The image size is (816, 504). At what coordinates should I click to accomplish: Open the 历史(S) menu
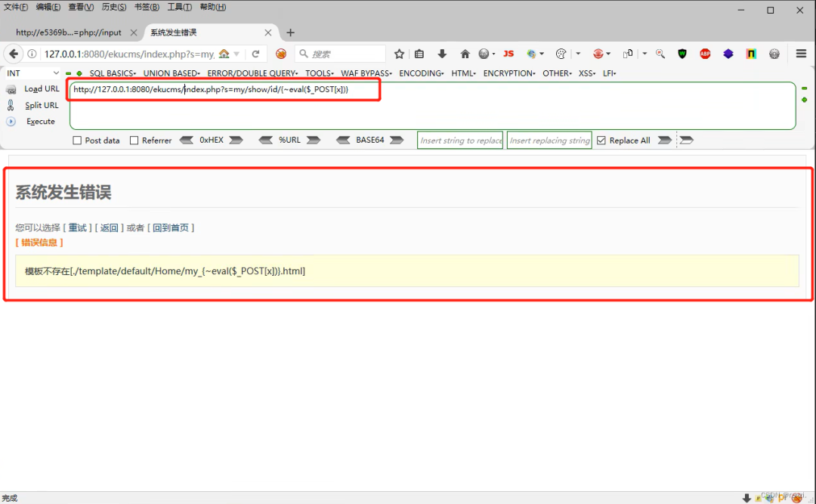(x=113, y=8)
